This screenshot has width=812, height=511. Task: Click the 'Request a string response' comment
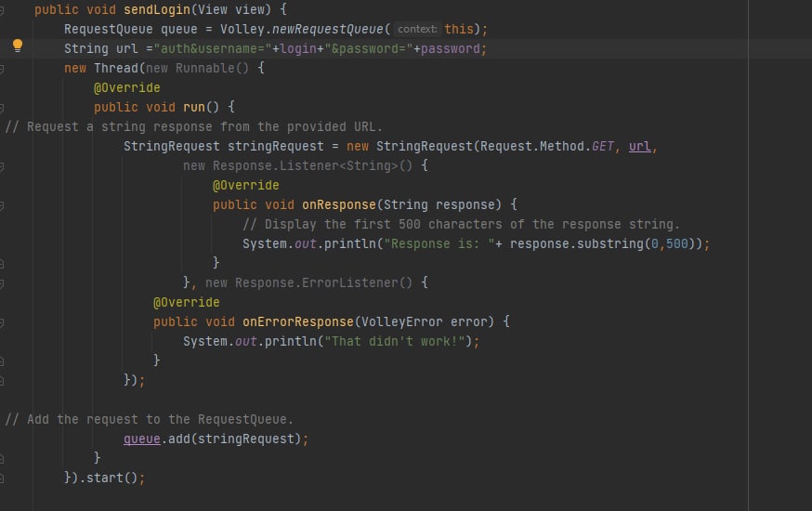(x=193, y=127)
